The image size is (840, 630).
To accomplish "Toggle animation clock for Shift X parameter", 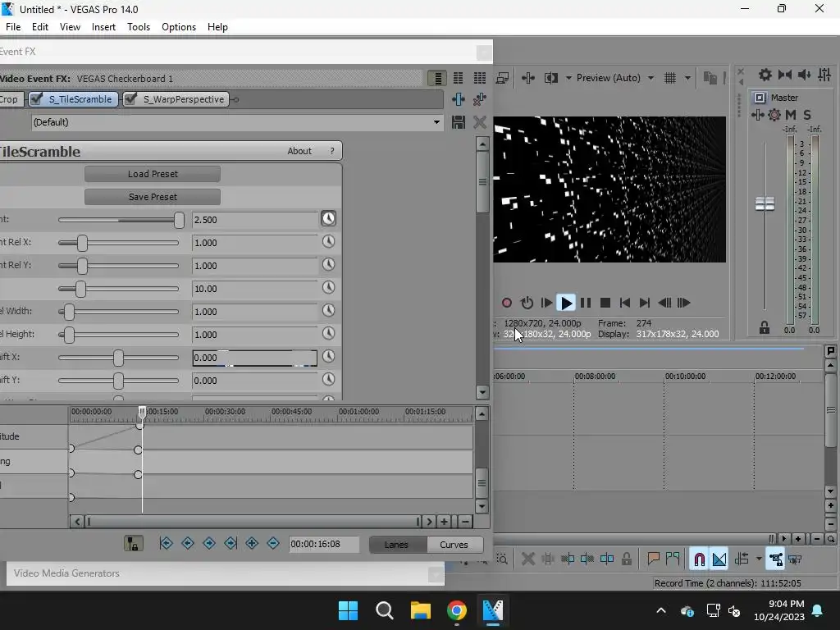I will tap(328, 356).
